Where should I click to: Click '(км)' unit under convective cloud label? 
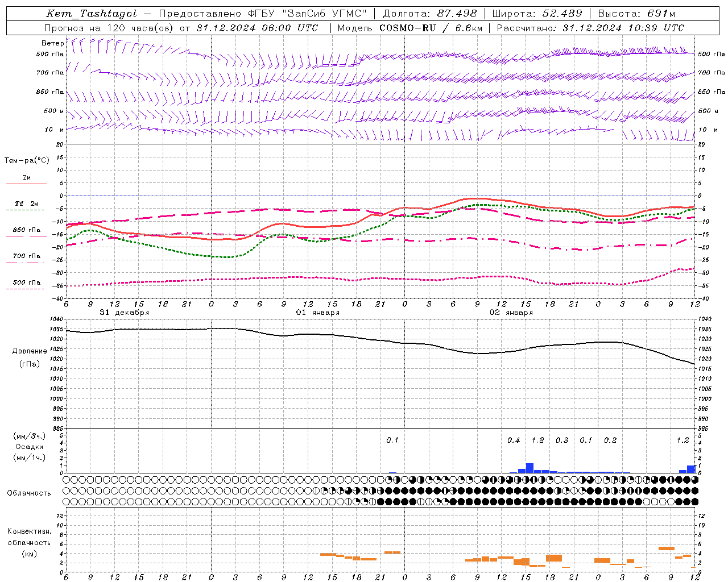click(x=29, y=554)
